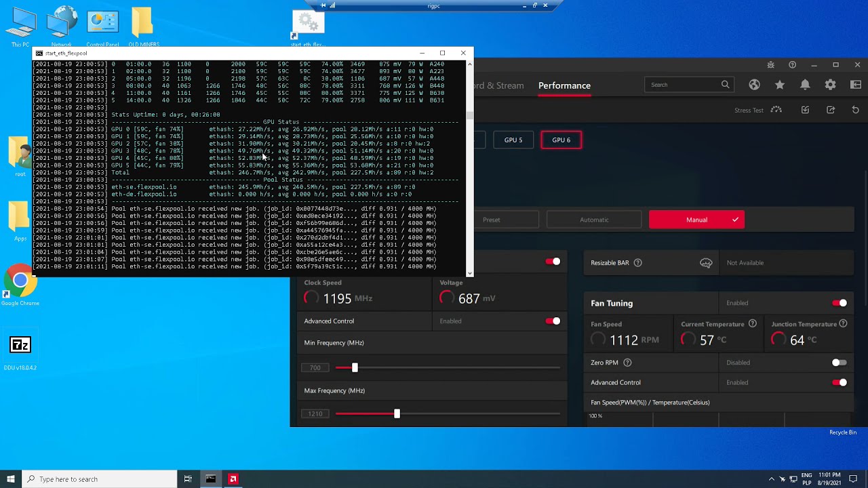Open the notifications bell icon

805,85
